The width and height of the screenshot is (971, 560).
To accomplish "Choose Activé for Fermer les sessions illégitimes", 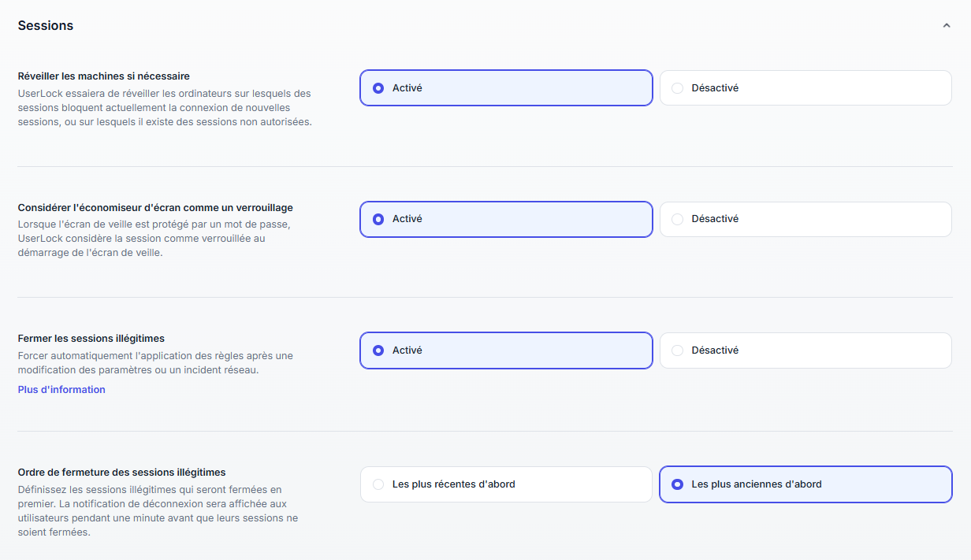I will [506, 350].
